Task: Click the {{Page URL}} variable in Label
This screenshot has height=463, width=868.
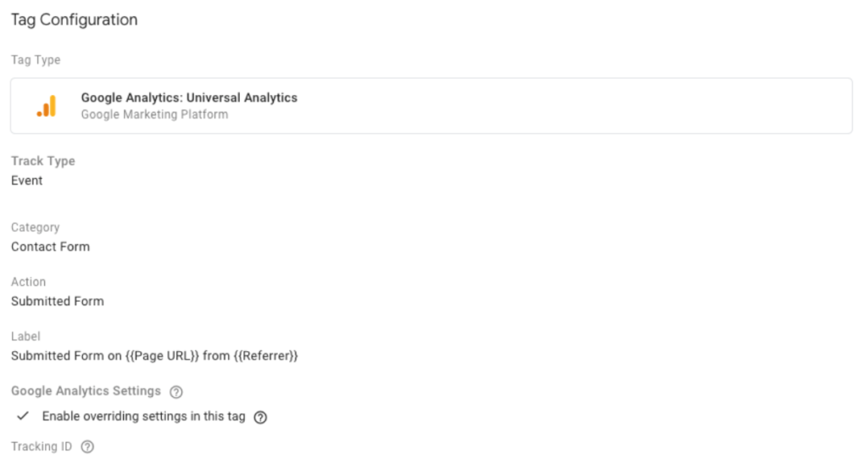Action: pos(162,356)
